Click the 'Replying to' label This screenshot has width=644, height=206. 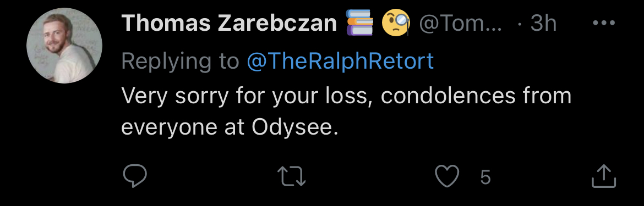point(181,62)
